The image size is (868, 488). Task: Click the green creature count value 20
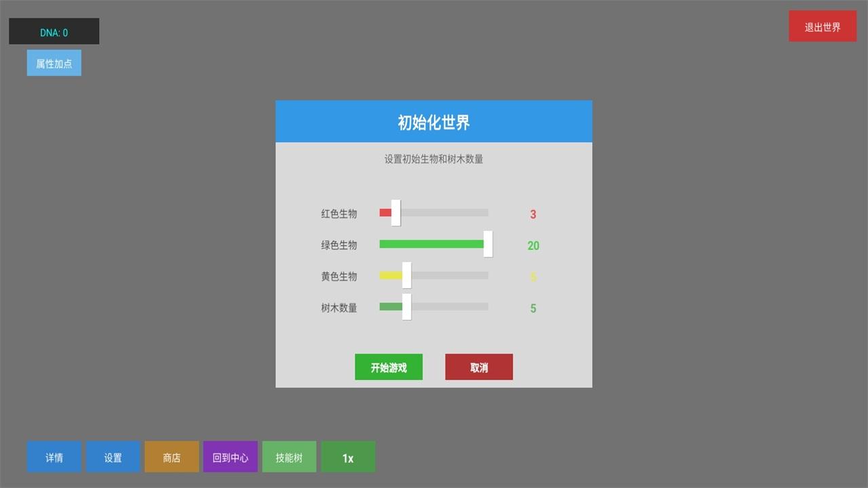533,245
